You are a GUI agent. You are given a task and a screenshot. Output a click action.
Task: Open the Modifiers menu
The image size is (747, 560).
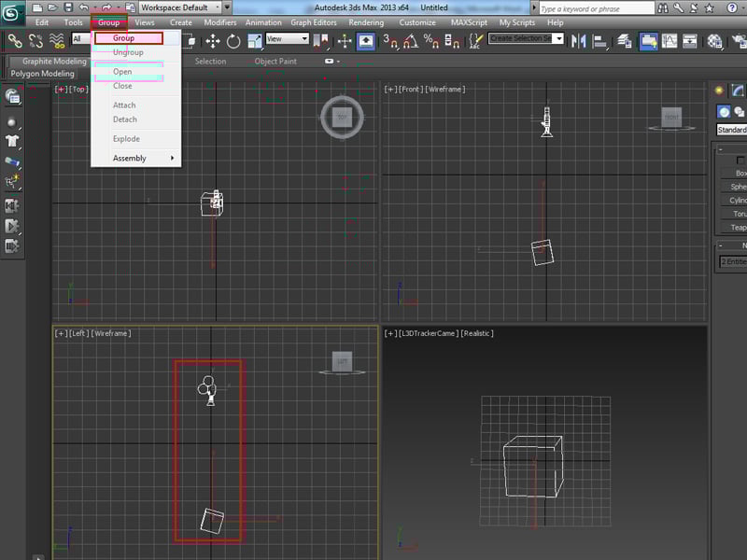[220, 22]
